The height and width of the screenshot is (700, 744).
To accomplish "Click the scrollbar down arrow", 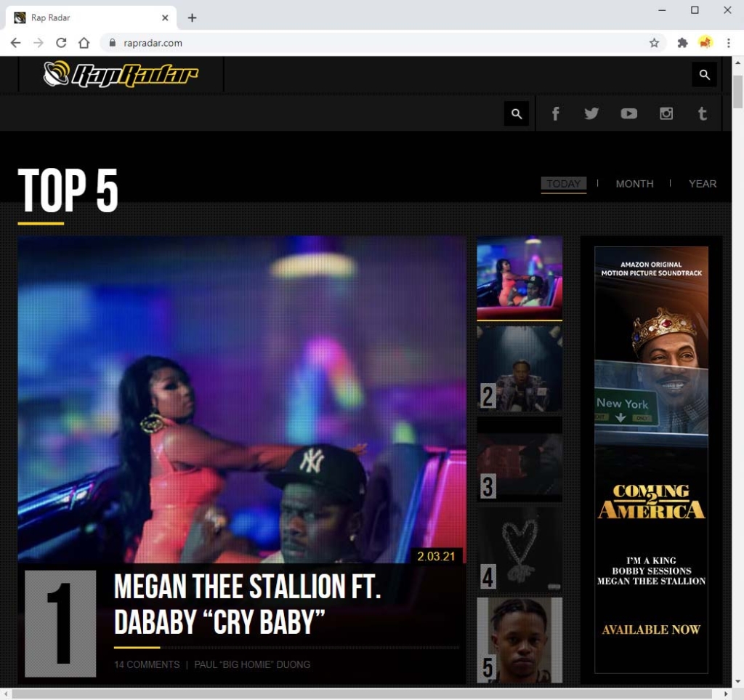I will tap(738, 682).
